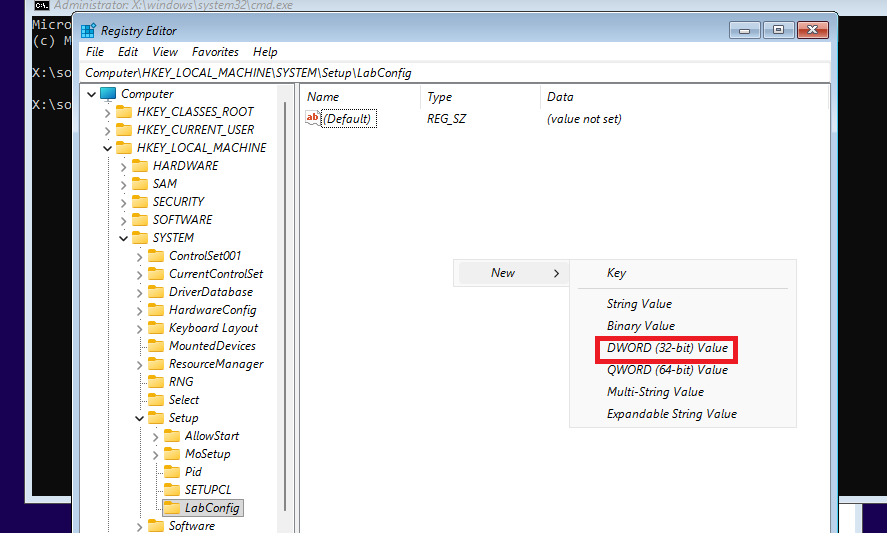Click the tree pane vertical scrollbar
The image size is (887, 533).
click(286, 300)
